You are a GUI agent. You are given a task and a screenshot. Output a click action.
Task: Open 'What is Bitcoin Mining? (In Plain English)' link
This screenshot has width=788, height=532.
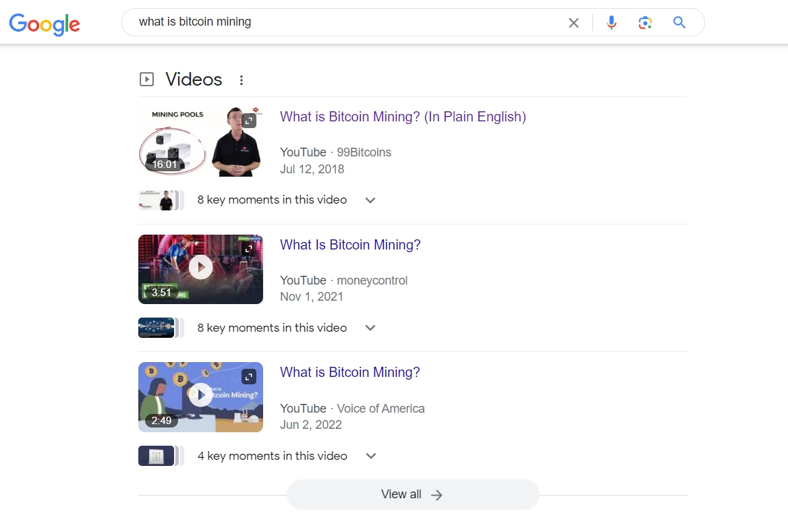[x=403, y=117]
